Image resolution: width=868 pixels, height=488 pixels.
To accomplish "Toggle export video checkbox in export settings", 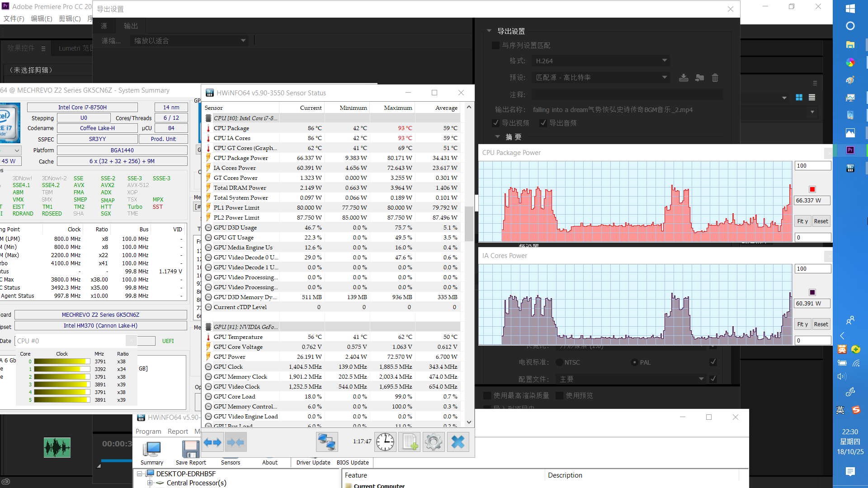I will pyautogui.click(x=495, y=123).
